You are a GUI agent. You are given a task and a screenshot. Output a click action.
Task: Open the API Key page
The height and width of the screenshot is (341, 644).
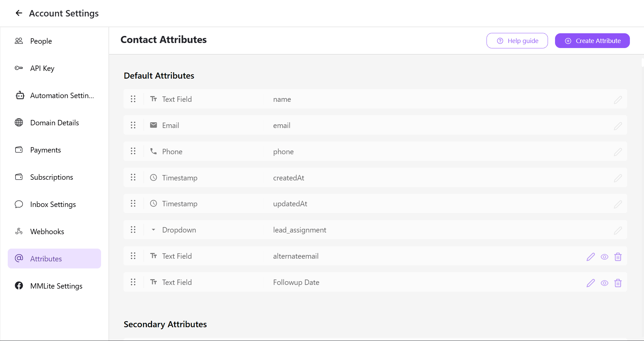(42, 68)
